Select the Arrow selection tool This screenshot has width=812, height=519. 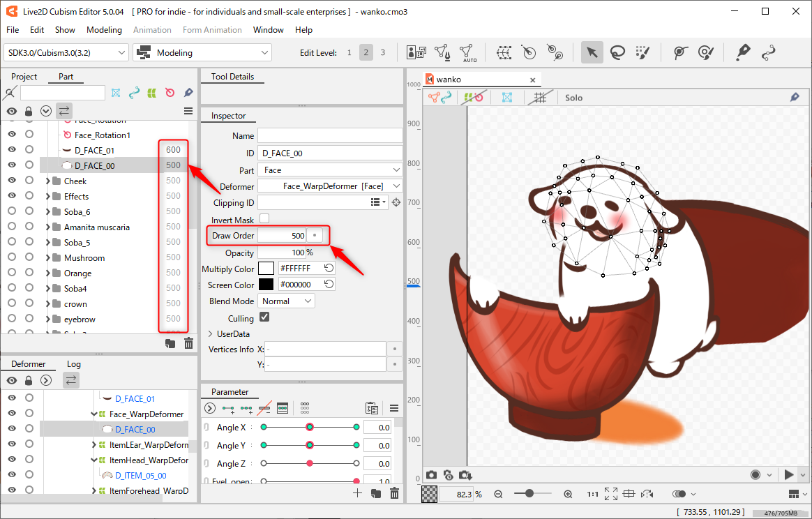tap(592, 52)
